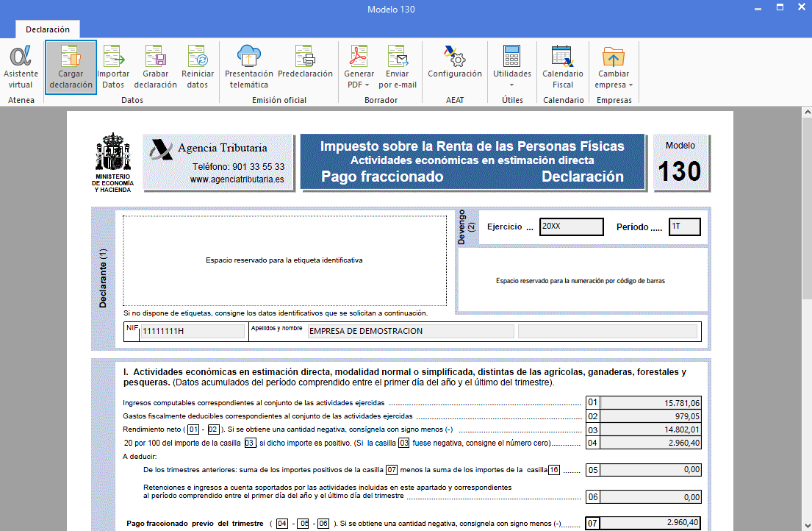Click the Cargar declaración icon

pos(71,67)
